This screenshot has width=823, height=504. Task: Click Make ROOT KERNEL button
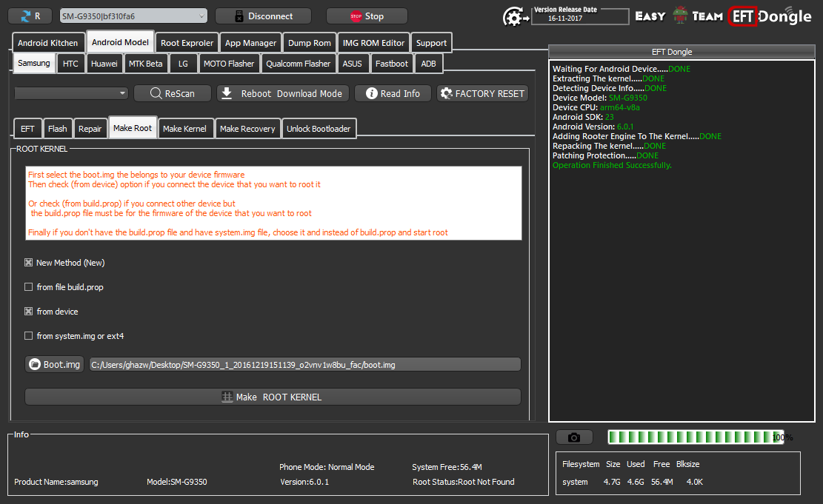pos(273,397)
